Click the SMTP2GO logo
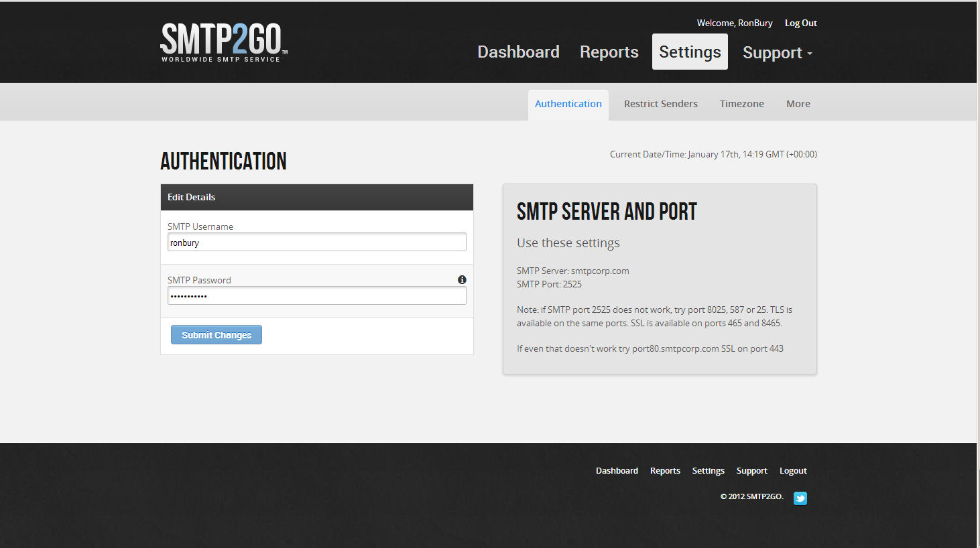Viewport: 980px width, 548px height. (224, 42)
